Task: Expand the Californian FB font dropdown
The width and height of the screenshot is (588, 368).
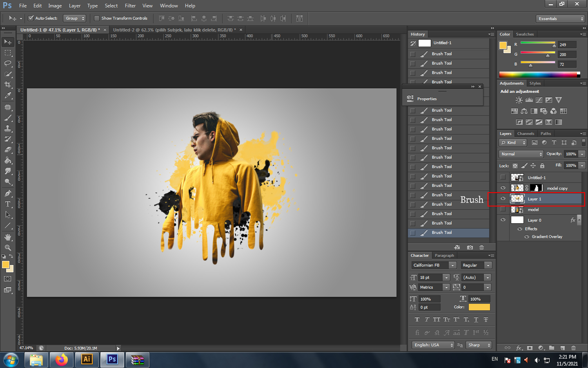Action: (x=452, y=265)
